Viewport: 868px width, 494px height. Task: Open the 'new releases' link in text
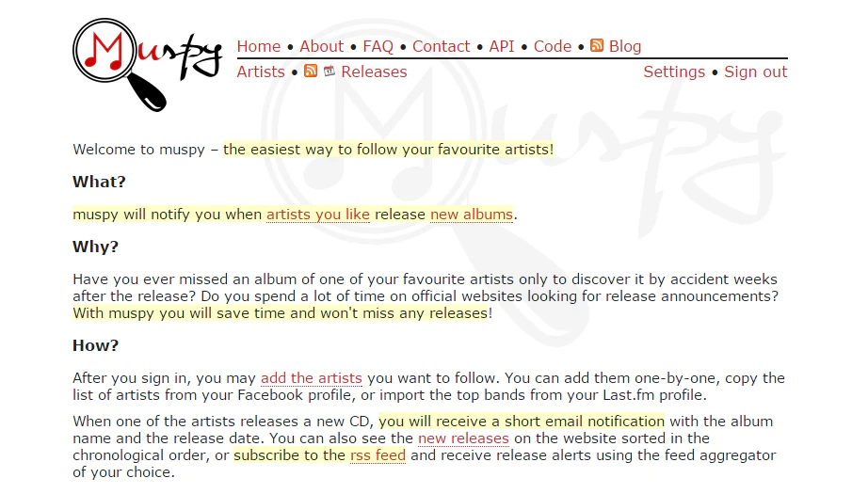click(x=463, y=438)
